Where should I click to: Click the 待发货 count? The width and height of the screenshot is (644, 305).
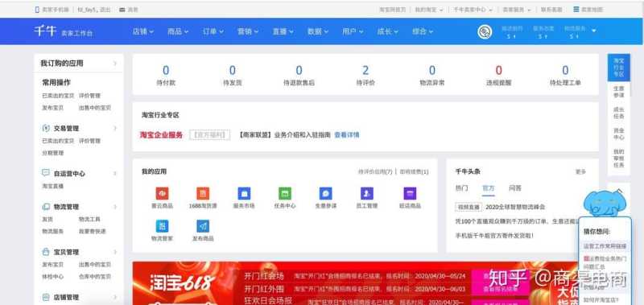[x=233, y=70]
